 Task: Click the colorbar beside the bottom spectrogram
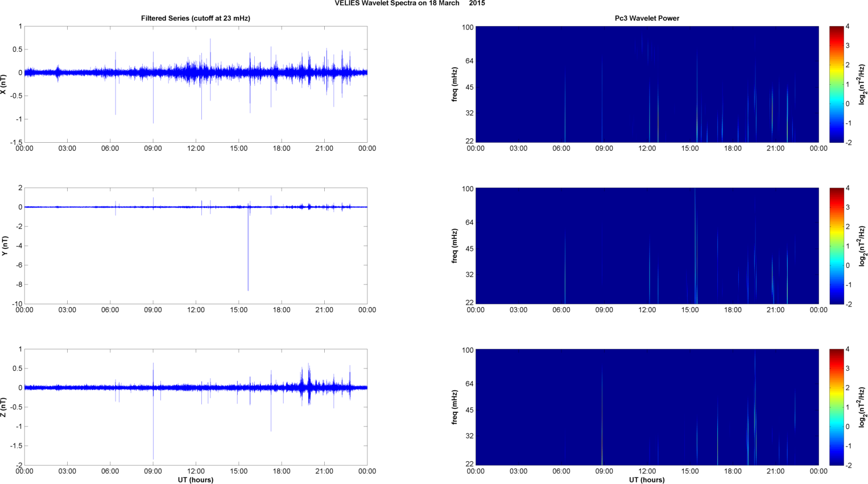pos(836,407)
